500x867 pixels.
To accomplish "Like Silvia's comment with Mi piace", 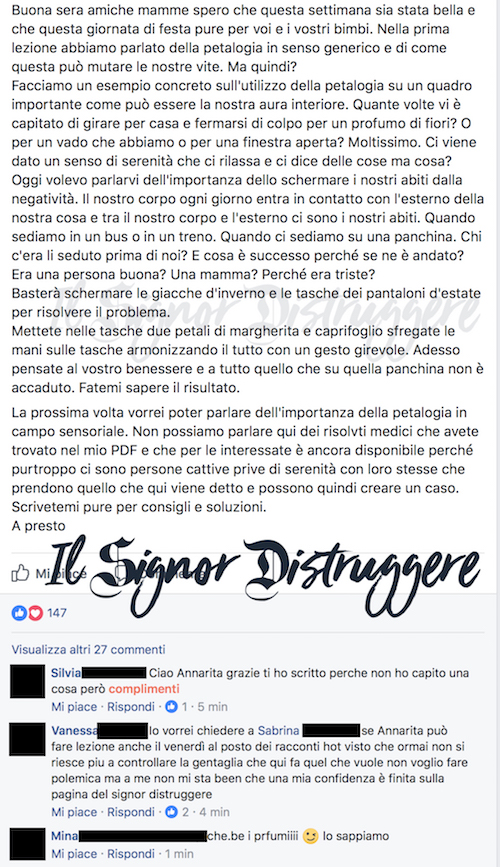I will (74, 707).
